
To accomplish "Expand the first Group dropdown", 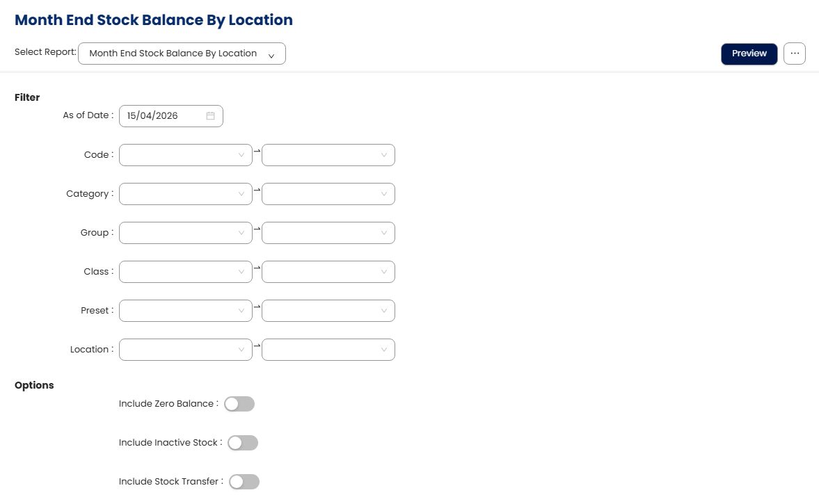I will [186, 233].
